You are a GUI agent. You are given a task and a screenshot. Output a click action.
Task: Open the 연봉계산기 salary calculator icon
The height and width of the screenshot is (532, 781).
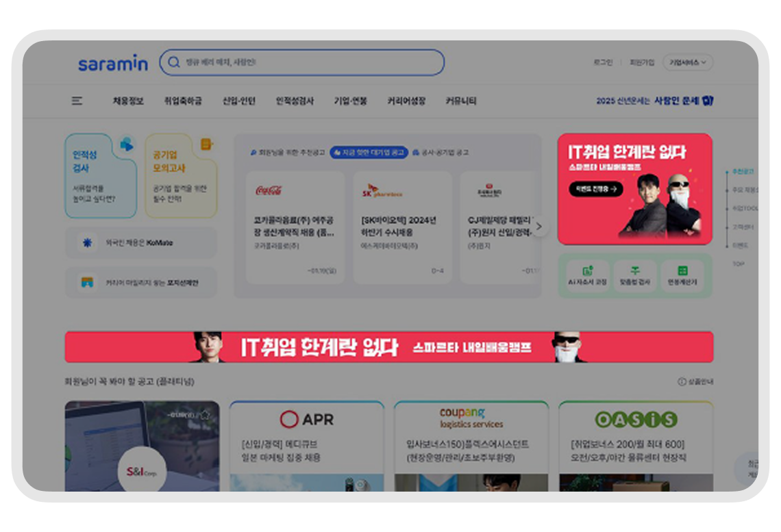click(682, 272)
